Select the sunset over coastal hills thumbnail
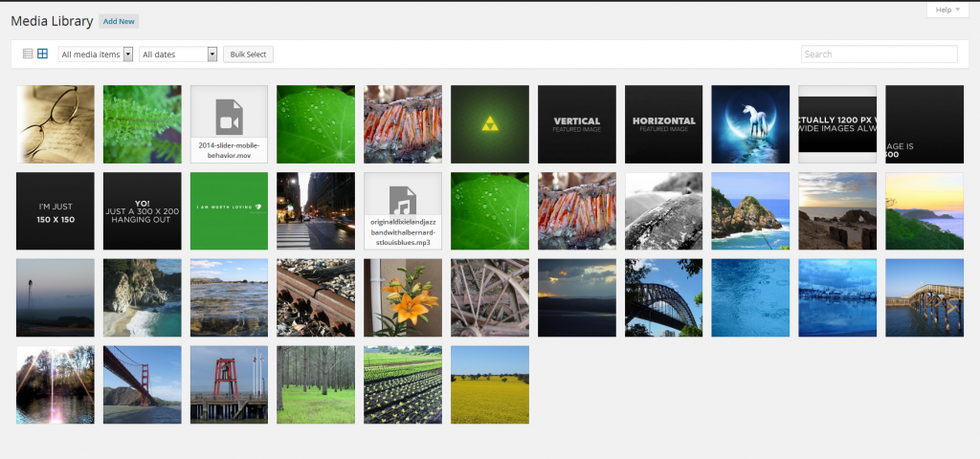The height and width of the screenshot is (459, 980). coord(924,211)
